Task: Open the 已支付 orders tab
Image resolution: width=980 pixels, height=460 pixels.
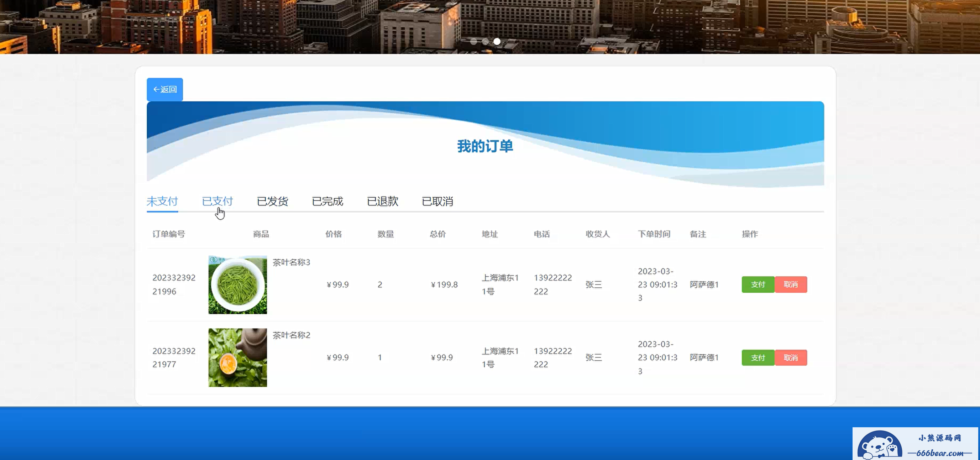Action: [x=217, y=201]
